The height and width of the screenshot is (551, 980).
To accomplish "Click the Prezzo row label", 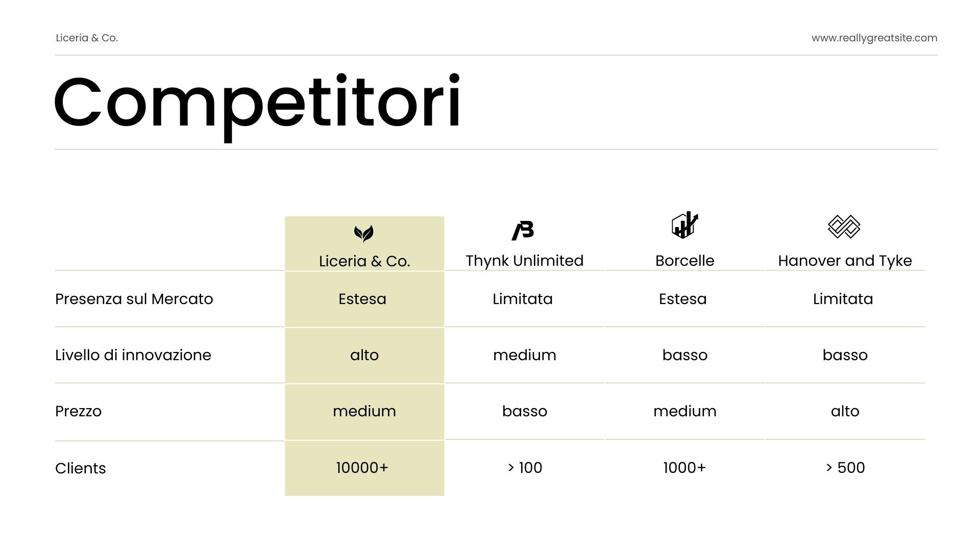I will point(78,411).
